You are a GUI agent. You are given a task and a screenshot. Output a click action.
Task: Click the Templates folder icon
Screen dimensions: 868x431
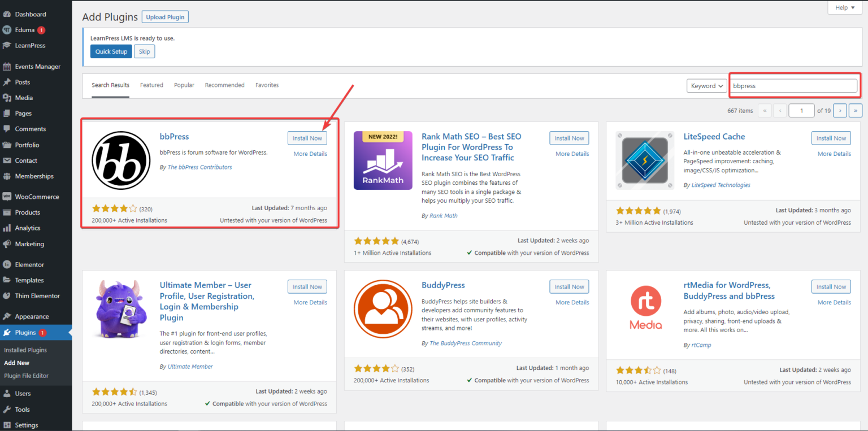[7, 280]
